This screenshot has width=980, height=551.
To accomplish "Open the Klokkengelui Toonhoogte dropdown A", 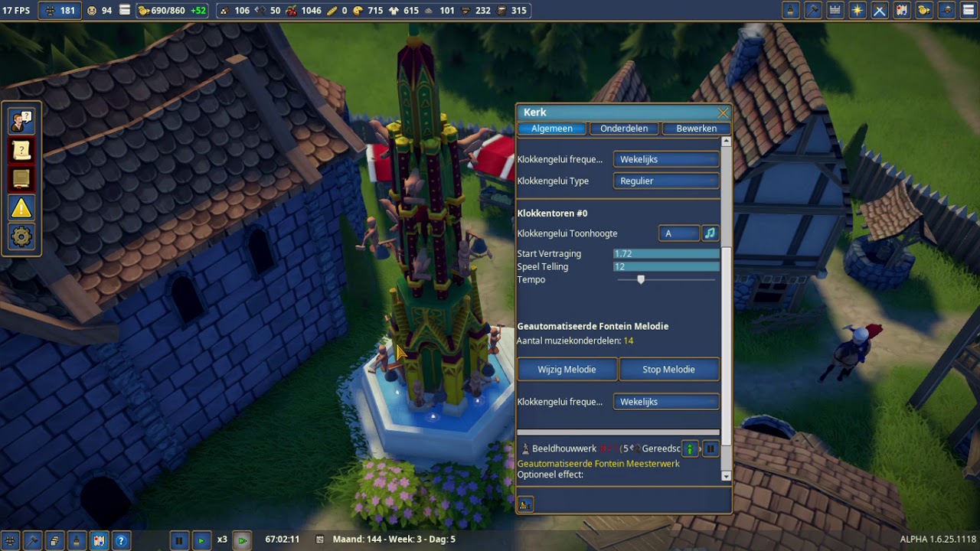I will [x=679, y=233].
